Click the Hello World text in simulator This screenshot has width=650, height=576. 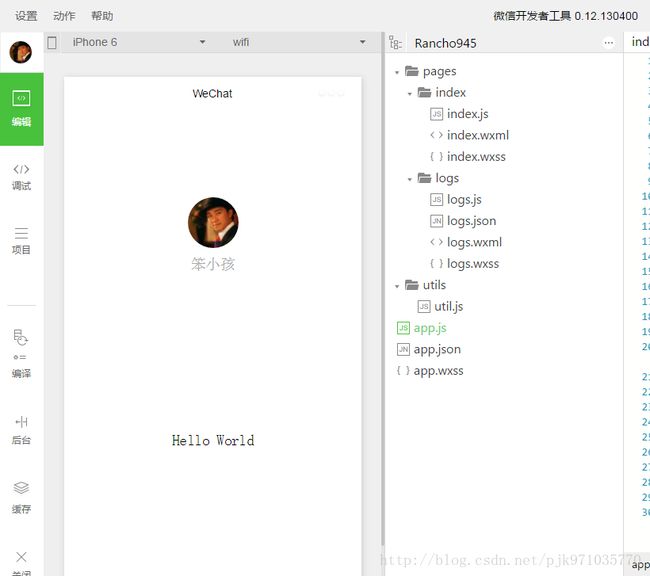click(x=213, y=440)
